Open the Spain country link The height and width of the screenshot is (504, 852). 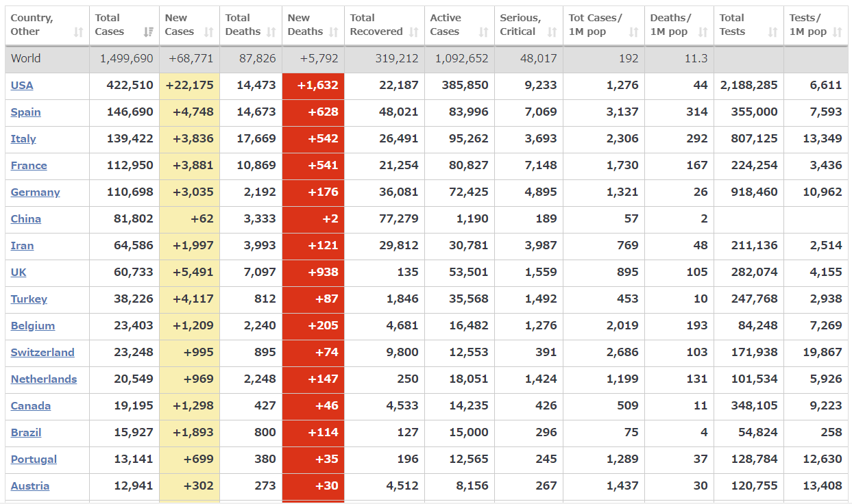tap(26, 112)
